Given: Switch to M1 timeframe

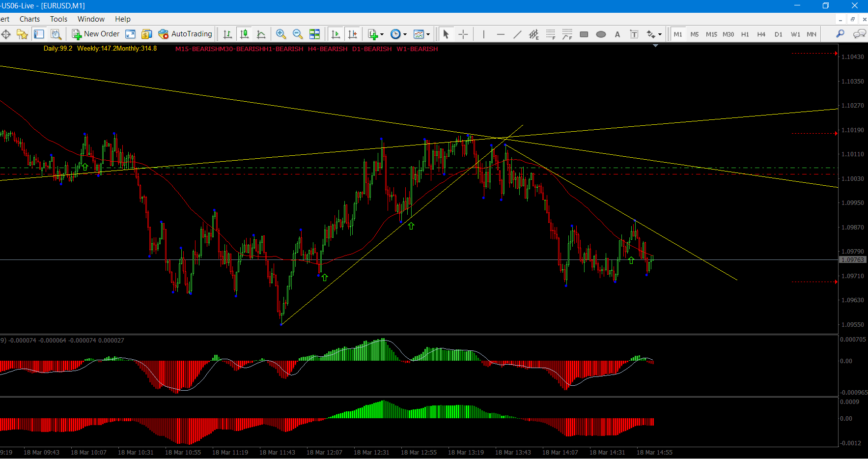Looking at the screenshot, I should pyautogui.click(x=678, y=34).
